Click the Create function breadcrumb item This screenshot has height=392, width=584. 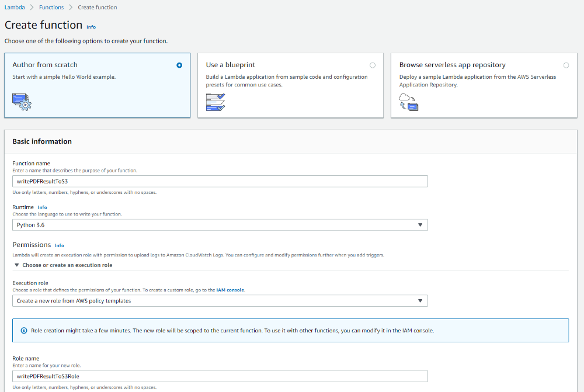click(x=97, y=8)
